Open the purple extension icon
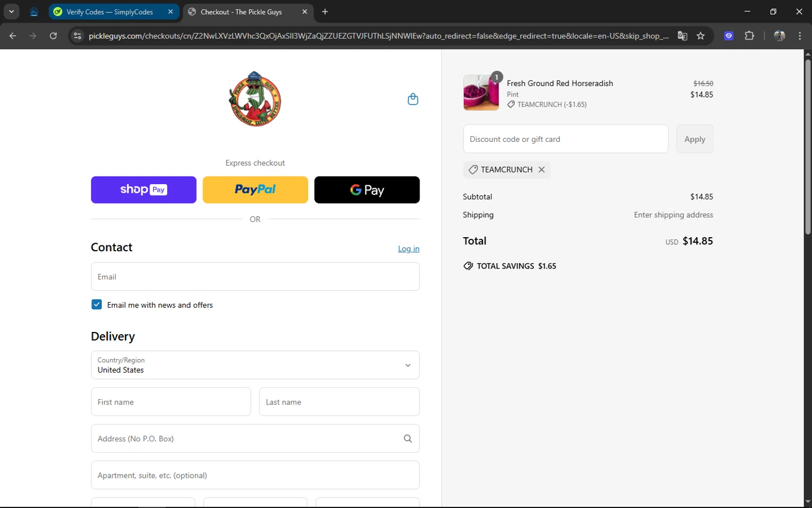Image resolution: width=812 pixels, height=508 pixels. (729, 36)
